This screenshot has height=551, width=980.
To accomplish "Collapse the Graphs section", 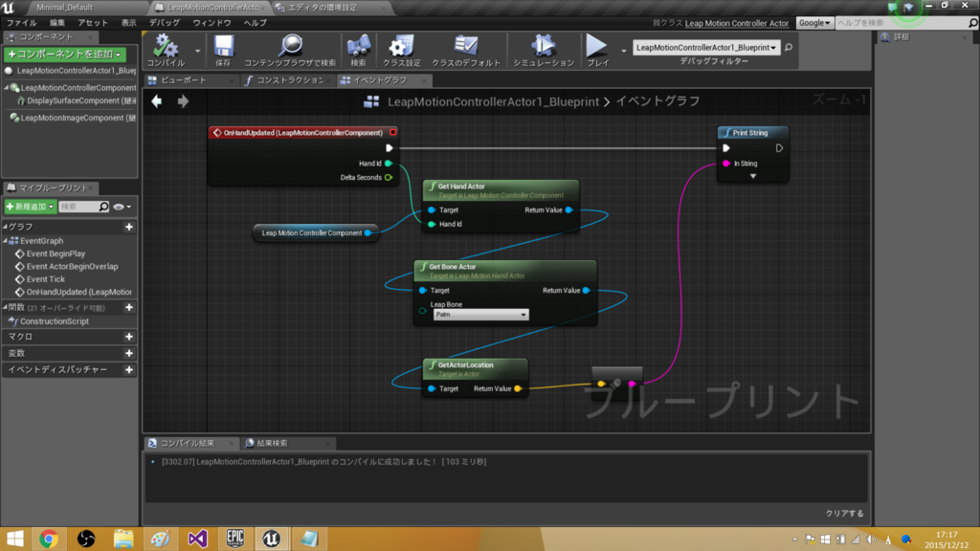I will tap(5, 227).
